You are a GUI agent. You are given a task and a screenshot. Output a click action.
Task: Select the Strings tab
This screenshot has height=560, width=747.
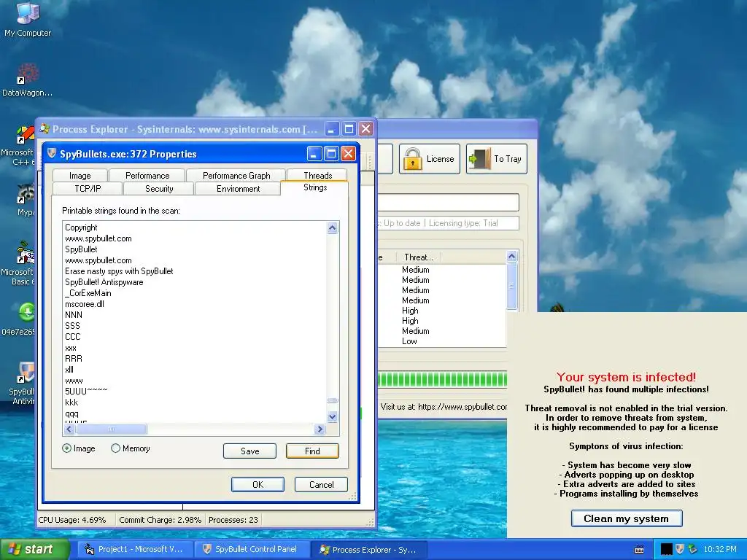tap(315, 187)
